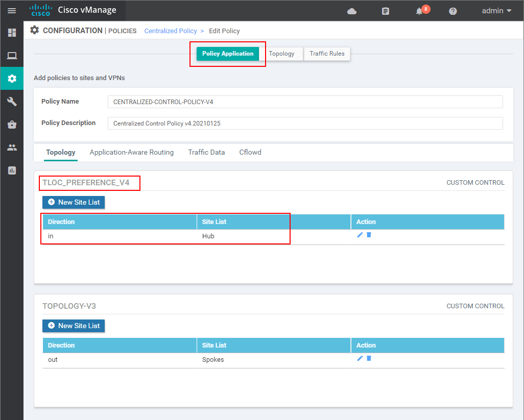Viewport: 524px width, 420px height.
Task: Edit the Hub site list entry
Action: tap(360, 235)
